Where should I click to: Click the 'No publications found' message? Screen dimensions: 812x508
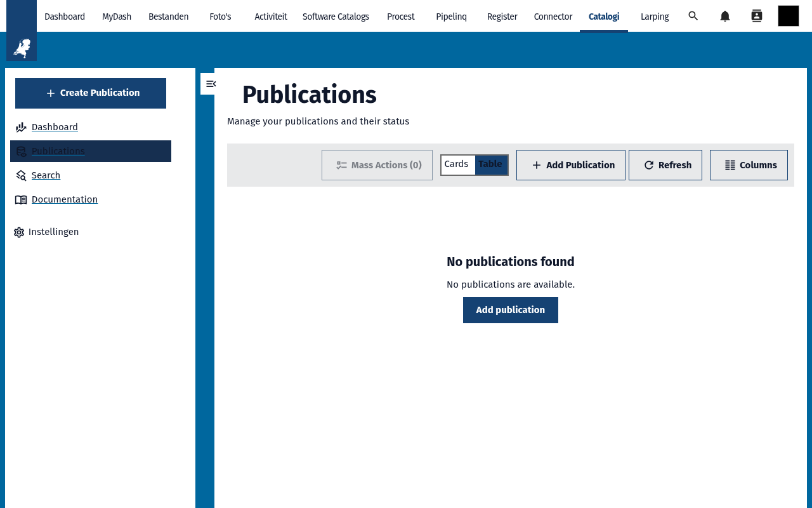(x=511, y=262)
